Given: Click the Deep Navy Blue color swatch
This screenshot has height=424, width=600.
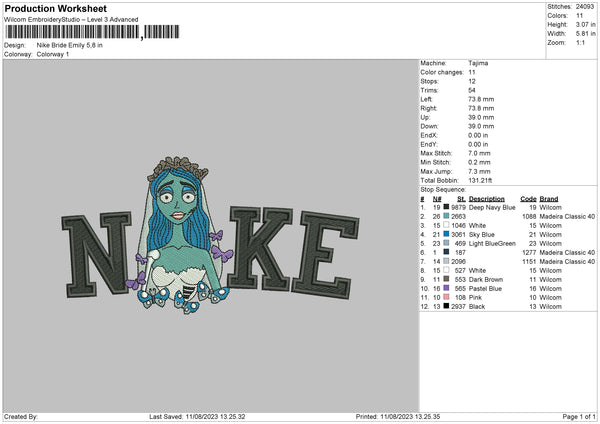Looking at the screenshot, I should pyautogui.click(x=446, y=207).
